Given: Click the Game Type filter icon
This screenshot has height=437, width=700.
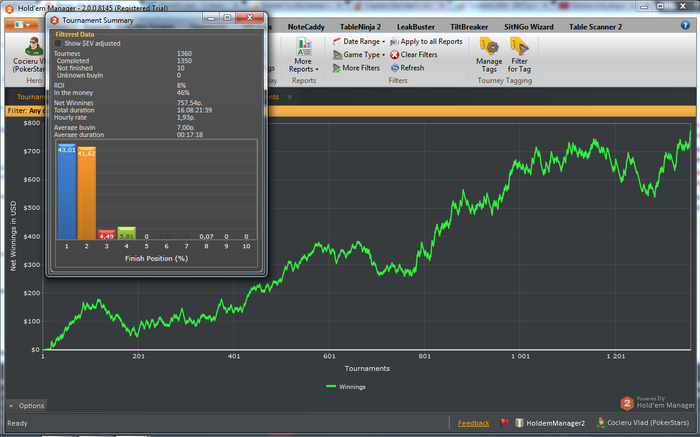Looking at the screenshot, I should coord(337,55).
